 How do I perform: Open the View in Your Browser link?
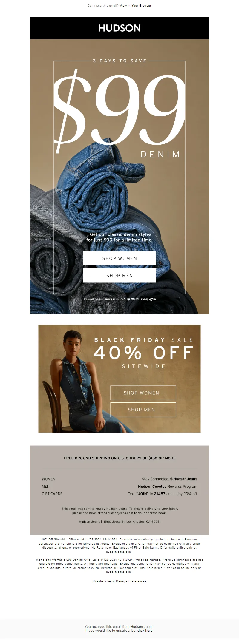(x=135, y=6)
